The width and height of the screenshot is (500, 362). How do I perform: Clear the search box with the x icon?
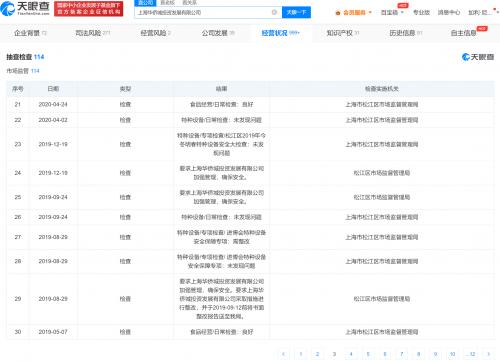pos(274,12)
